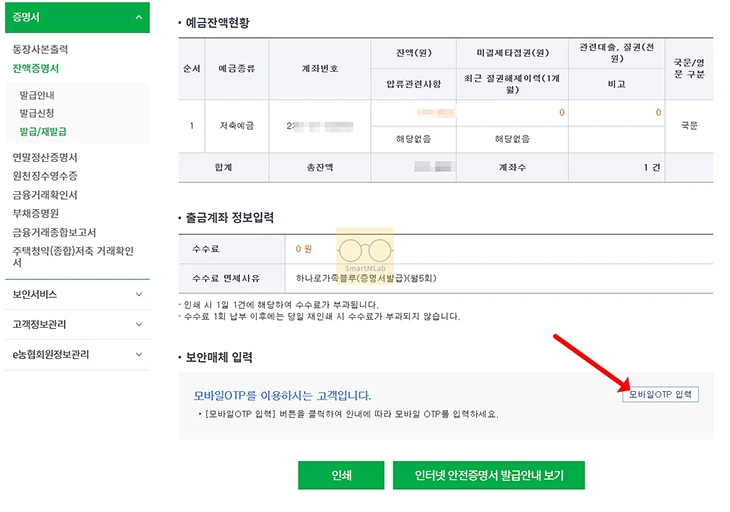The width and height of the screenshot is (730, 512).
Task: Open 원천징수영수증 menu item
Action: 45,176
